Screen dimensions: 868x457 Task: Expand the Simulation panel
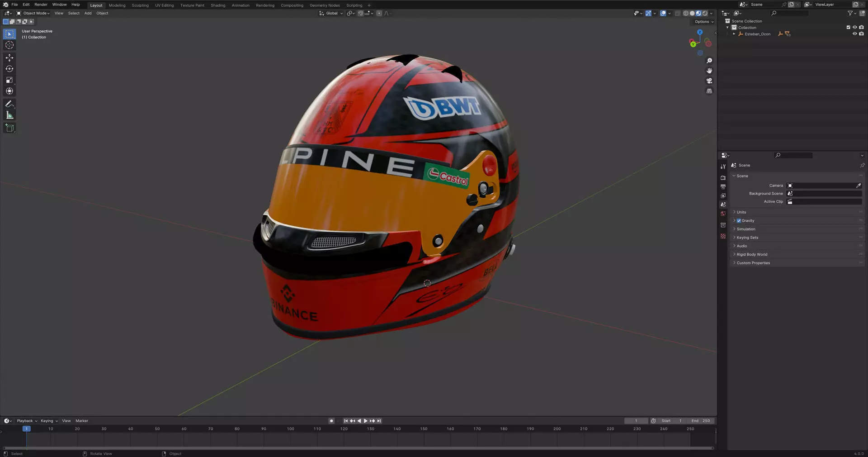tap(797, 229)
